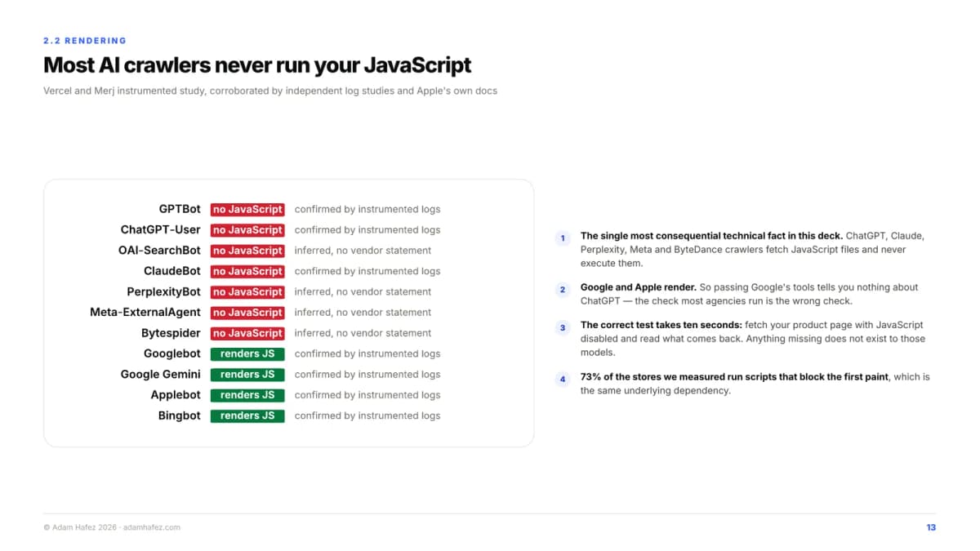Click 'confirmed by instrumented logs' in the Bingbot row
Screen dimensions: 980x551
click(x=367, y=415)
